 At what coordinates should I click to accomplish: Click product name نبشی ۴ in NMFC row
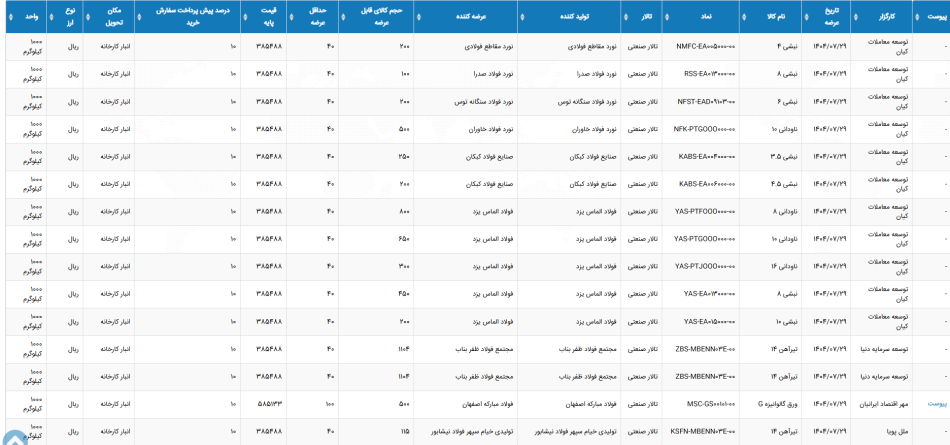(790, 46)
